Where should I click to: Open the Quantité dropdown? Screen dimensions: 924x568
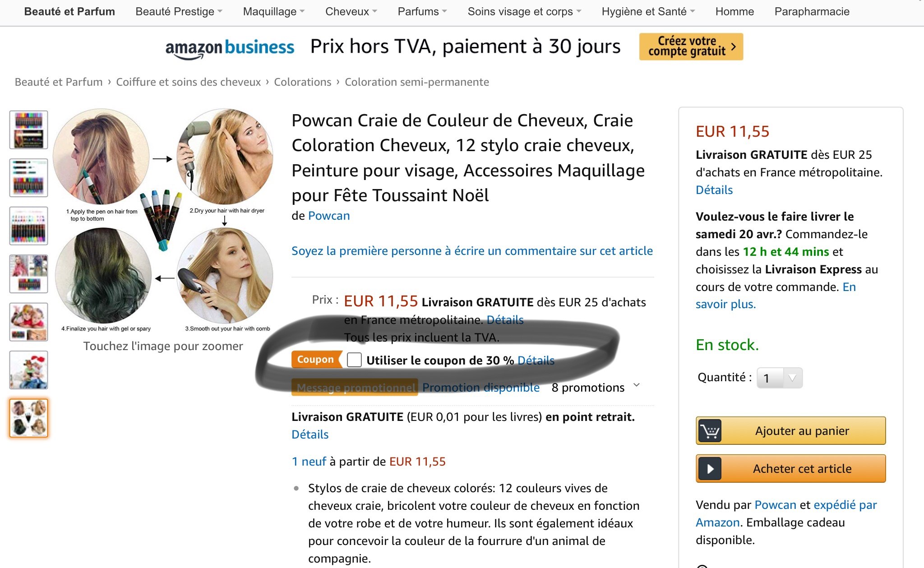tap(780, 378)
